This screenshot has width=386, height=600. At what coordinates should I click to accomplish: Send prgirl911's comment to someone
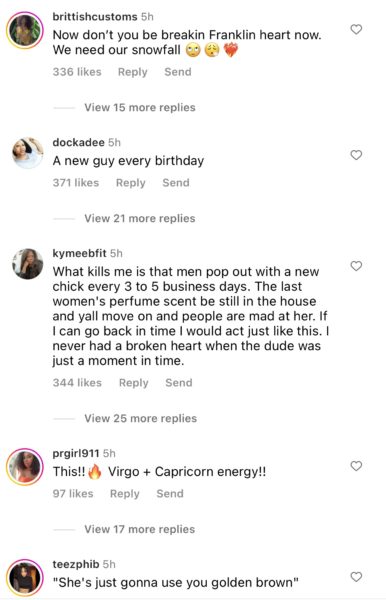pos(170,494)
